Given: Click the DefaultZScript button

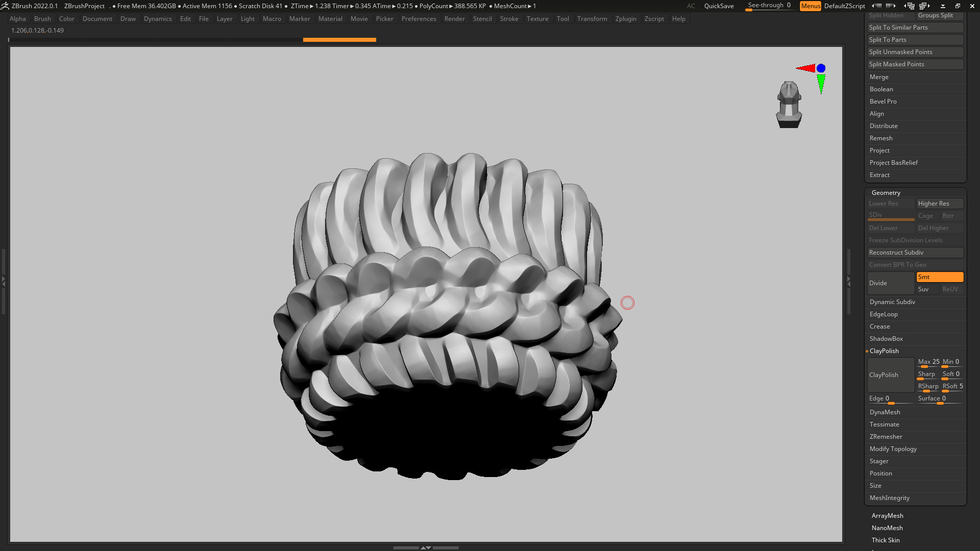Looking at the screenshot, I should click(x=844, y=6).
